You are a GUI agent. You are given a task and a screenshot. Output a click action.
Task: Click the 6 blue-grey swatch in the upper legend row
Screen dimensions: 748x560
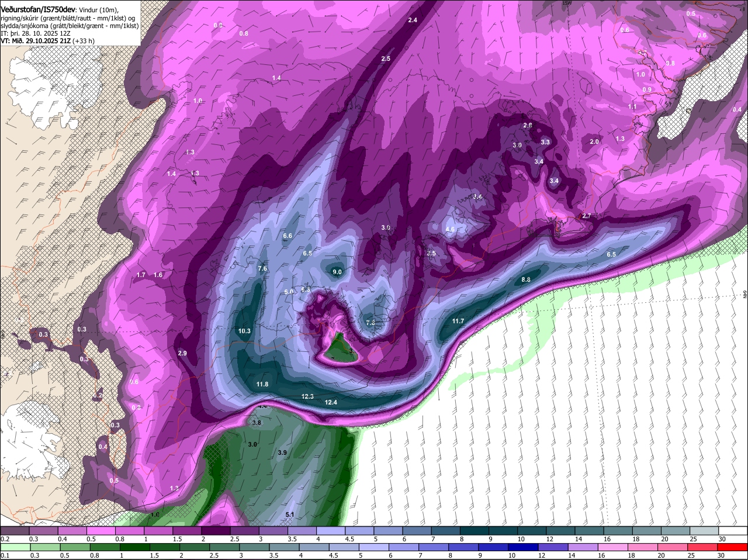(417, 530)
